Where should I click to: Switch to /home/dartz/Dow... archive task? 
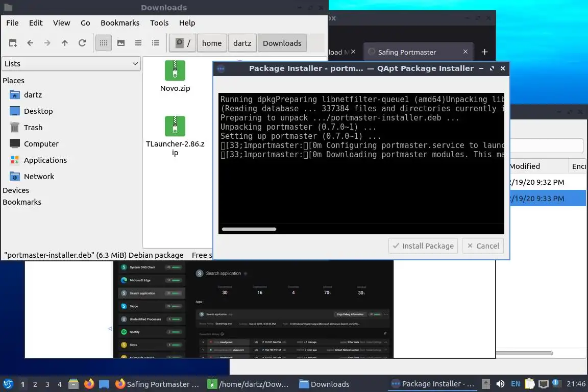[248, 384]
